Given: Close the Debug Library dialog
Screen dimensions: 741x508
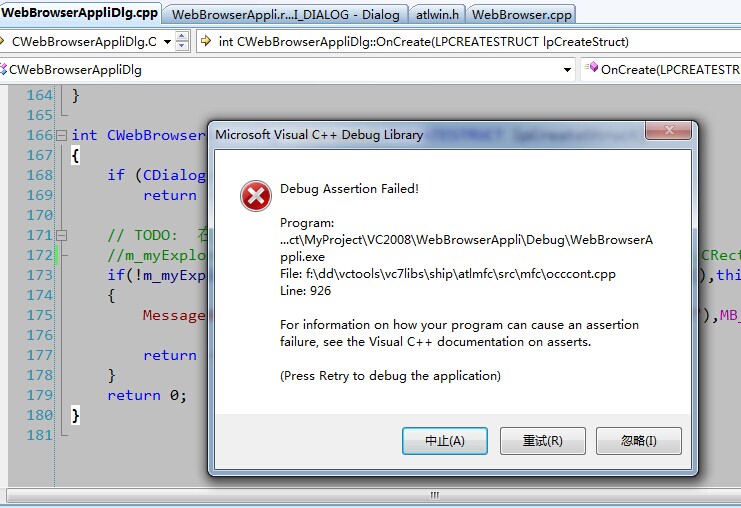Looking at the screenshot, I should tap(669, 130).
